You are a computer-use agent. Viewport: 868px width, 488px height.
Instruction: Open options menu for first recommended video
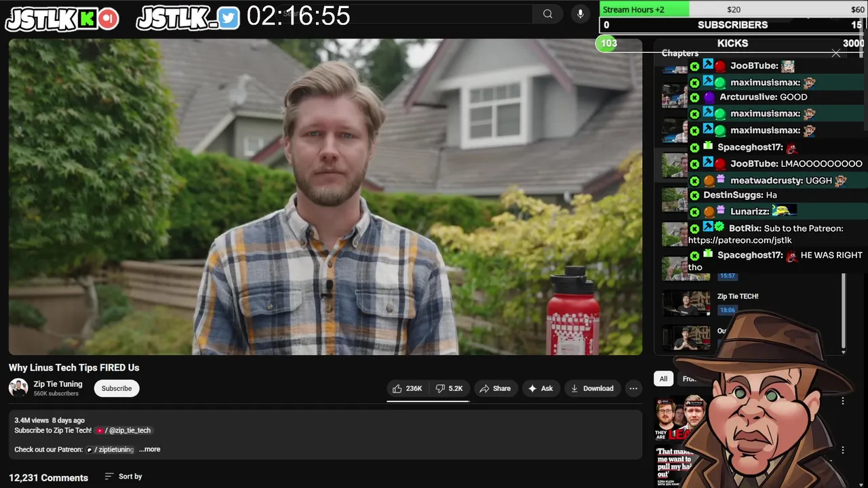[x=843, y=401]
